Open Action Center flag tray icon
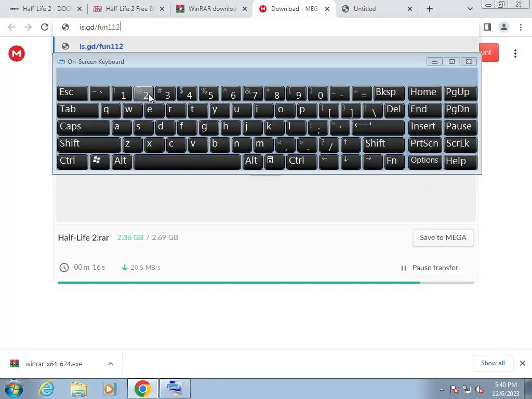Viewport: 532px width, 399px height. click(455, 390)
